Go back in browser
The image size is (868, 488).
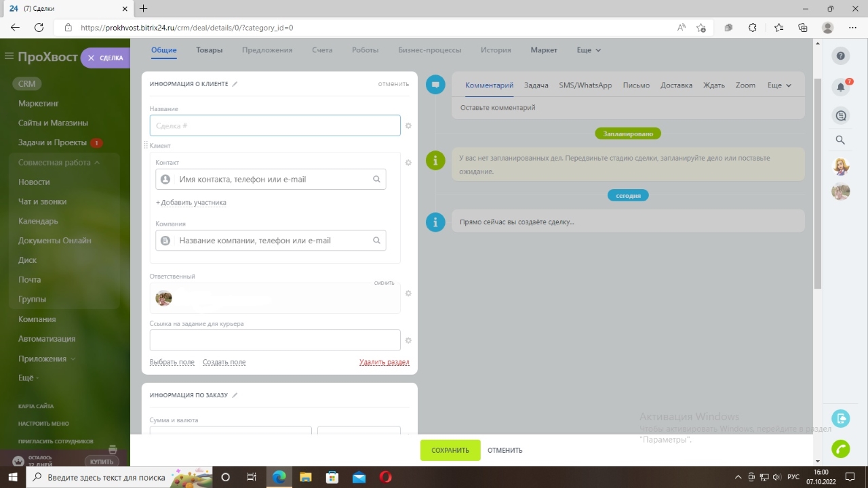pyautogui.click(x=15, y=28)
